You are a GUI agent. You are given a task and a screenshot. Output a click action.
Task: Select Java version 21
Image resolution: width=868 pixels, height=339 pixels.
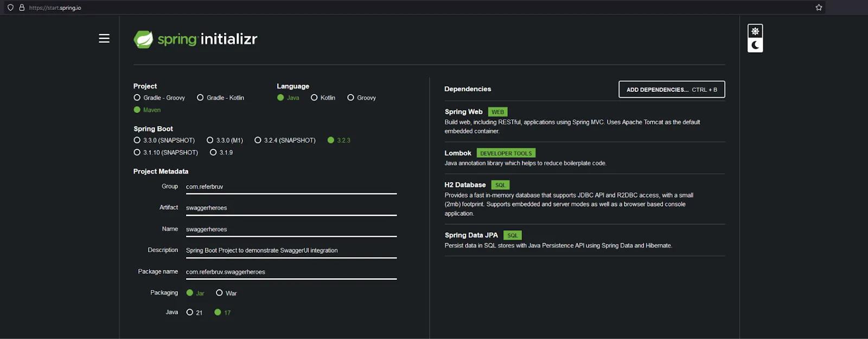click(194, 312)
